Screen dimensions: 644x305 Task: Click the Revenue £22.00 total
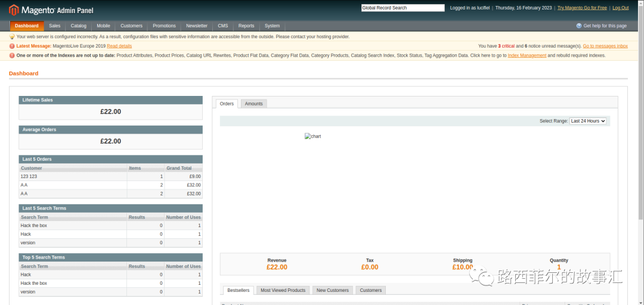pos(277,267)
